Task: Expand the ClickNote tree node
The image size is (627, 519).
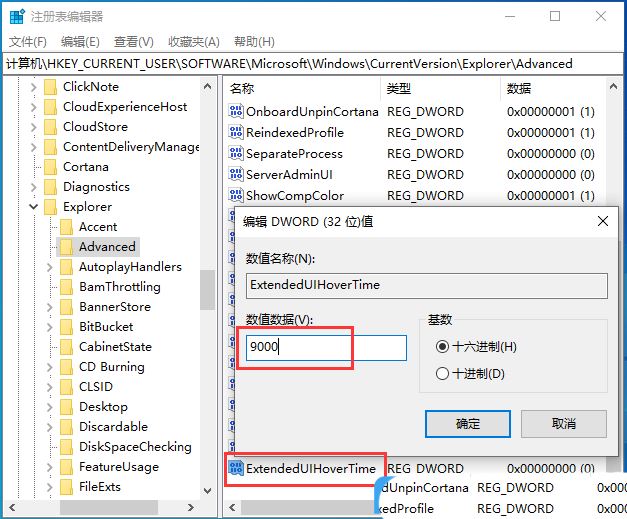Action: tap(34, 87)
